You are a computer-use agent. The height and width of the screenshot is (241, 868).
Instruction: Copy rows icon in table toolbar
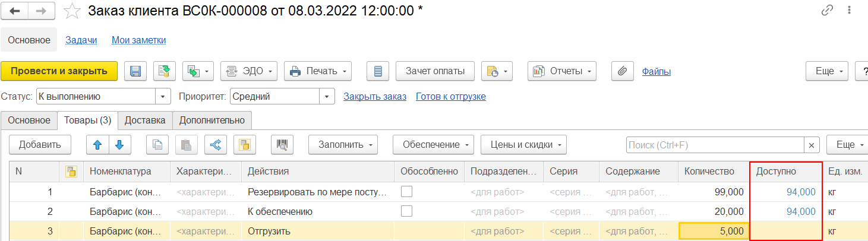coord(157,144)
